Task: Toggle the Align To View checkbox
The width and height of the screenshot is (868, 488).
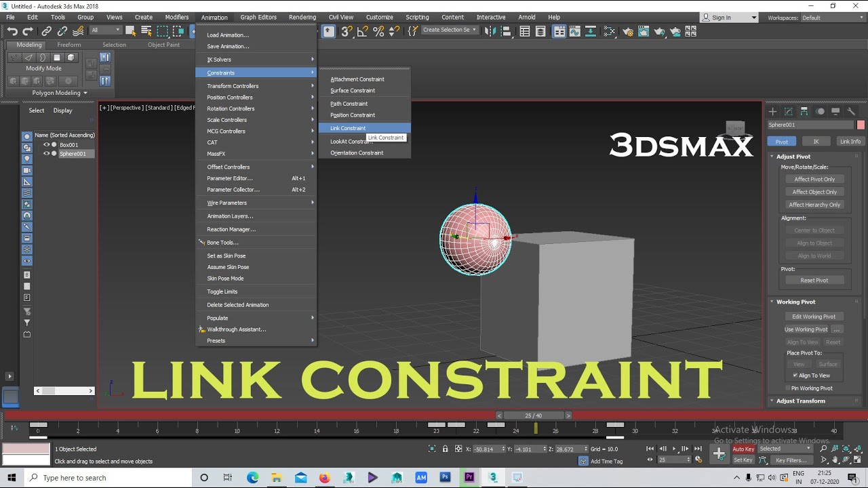Action: pos(795,375)
